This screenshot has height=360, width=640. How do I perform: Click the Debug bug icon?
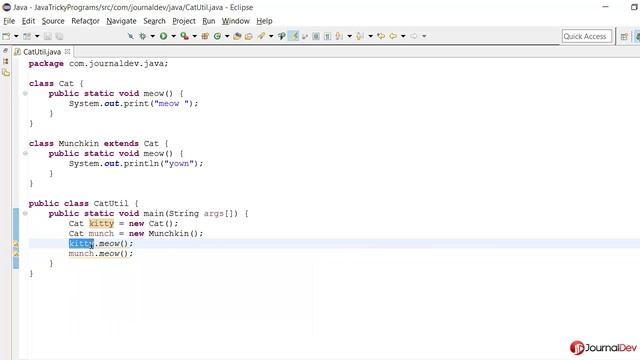[x=142, y=36]
